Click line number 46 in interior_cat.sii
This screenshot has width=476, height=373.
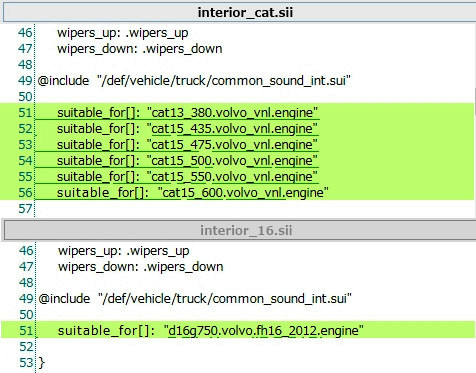(x=25, y=33)
